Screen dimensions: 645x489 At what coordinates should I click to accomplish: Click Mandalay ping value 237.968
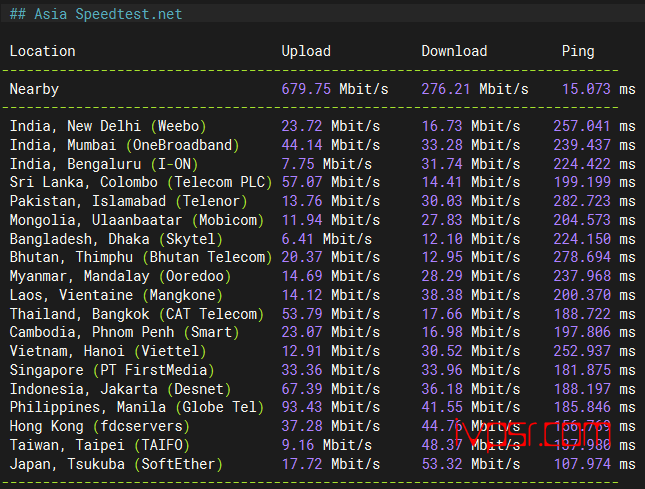point(582,276)
